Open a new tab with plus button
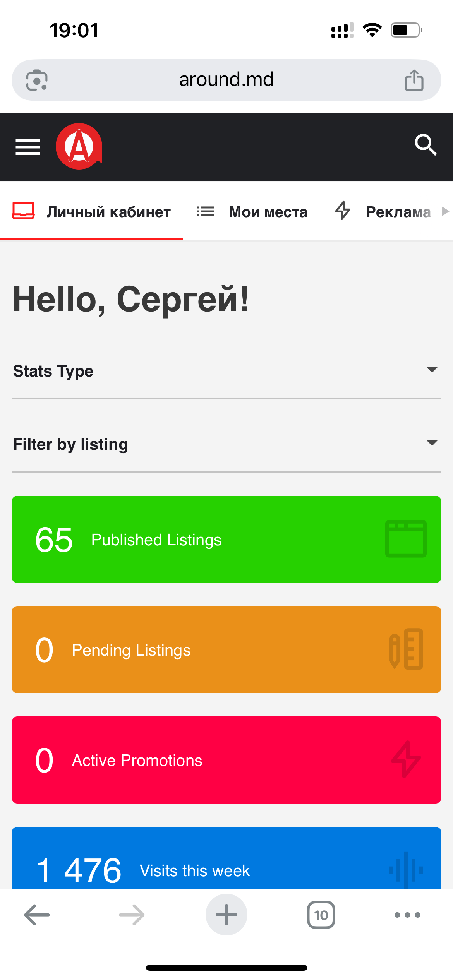Viewport: 453px width, 980px height. pyautogui.click(x=226, y=915)
